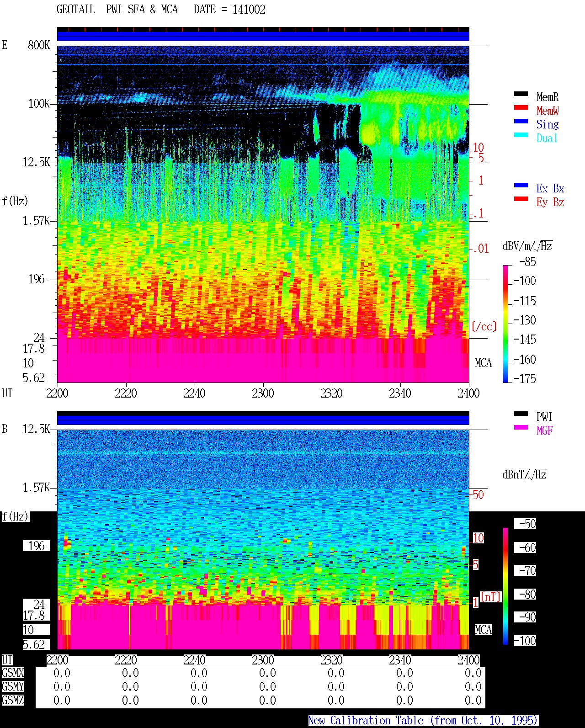Click the 2300 UT tick on the electric spectrogram

263,393
